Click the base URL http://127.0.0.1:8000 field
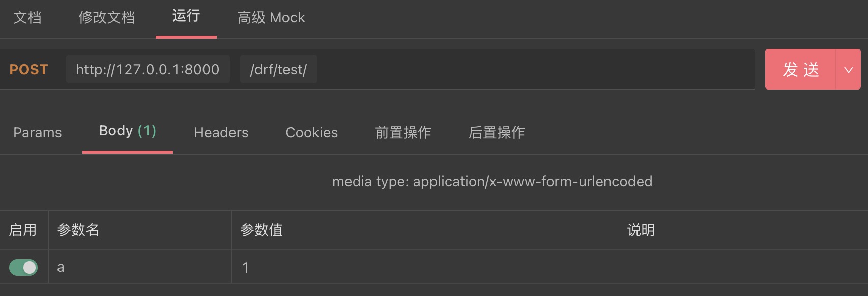Viewport: 868px width, 296px height. [x=148, y=69]
